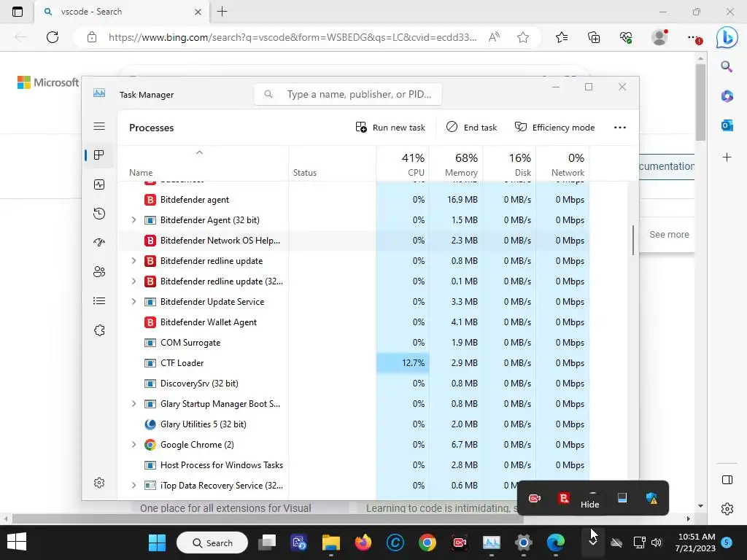Select CTF Loader process row
Viewport: 747px width, 560px height.
tap(354, 363)
